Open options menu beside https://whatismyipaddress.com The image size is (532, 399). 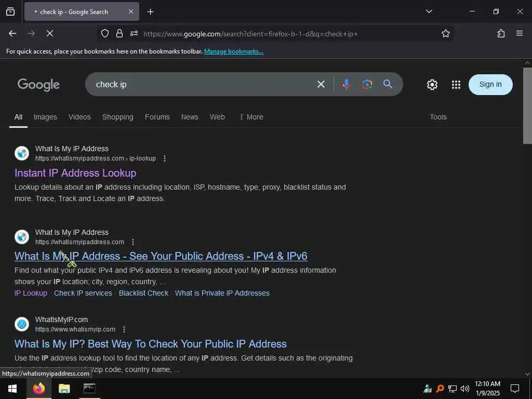[132, 242]
